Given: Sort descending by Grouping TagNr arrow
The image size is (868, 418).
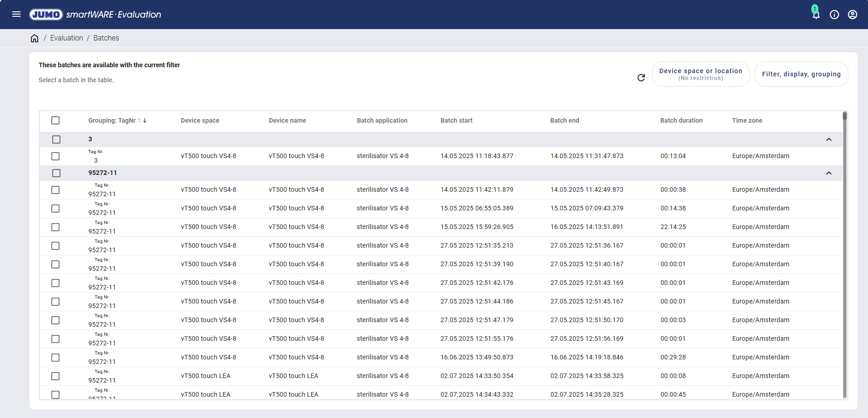Looking at the screenshot, I should (145, 120).
